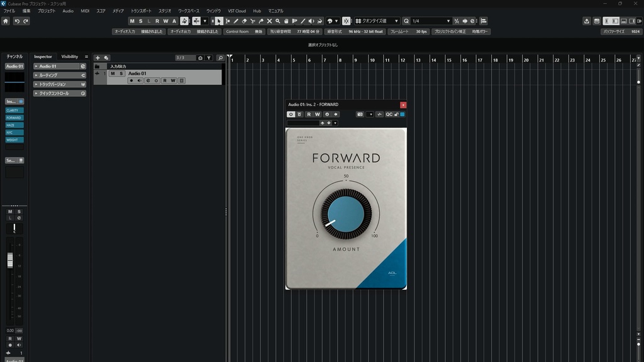Open the color tool dropdown arrow

pos(336,21)
